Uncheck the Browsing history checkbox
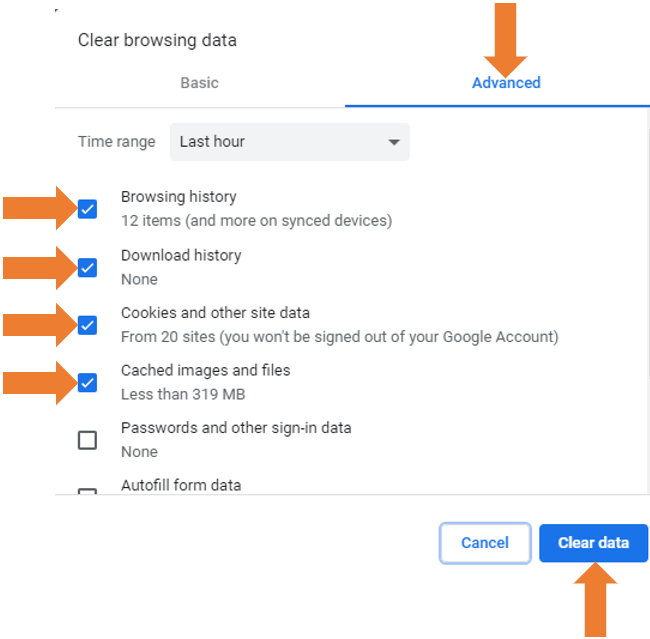The height and width of the screenshot is (639, 650). [x=88, y=209]
